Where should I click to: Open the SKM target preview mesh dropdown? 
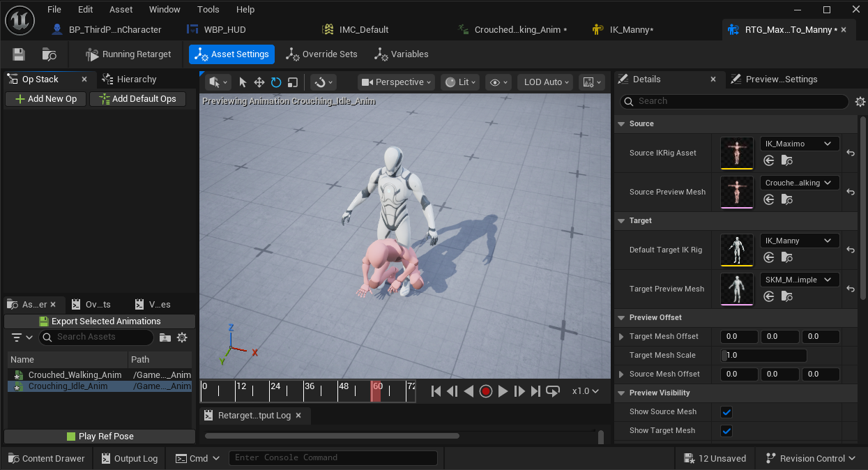click(800, 280)
